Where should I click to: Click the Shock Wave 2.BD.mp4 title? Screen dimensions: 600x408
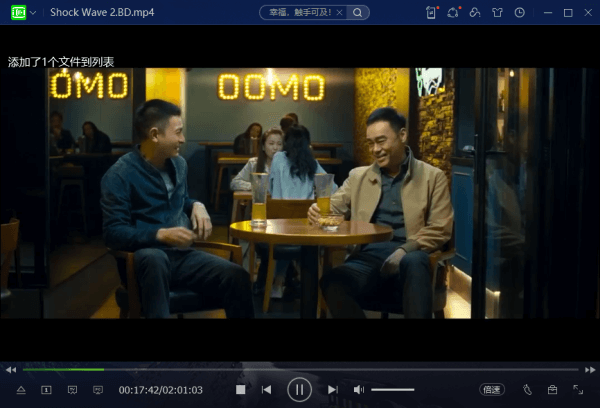click(102, 13)
